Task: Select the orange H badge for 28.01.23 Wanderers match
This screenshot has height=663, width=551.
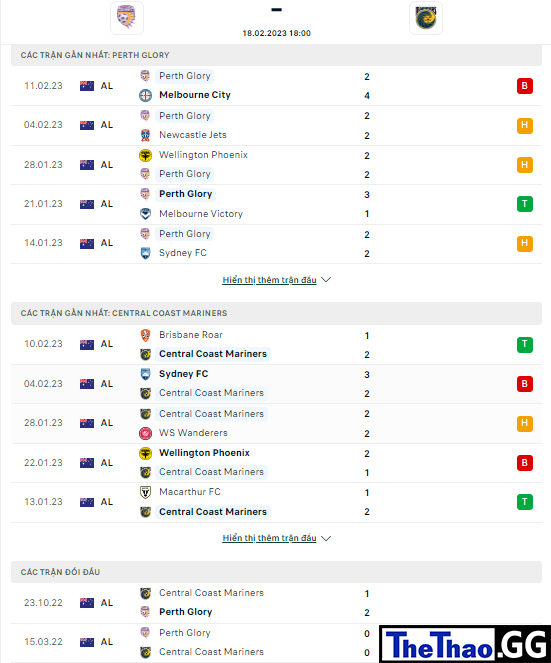Action: click(524, 423)
